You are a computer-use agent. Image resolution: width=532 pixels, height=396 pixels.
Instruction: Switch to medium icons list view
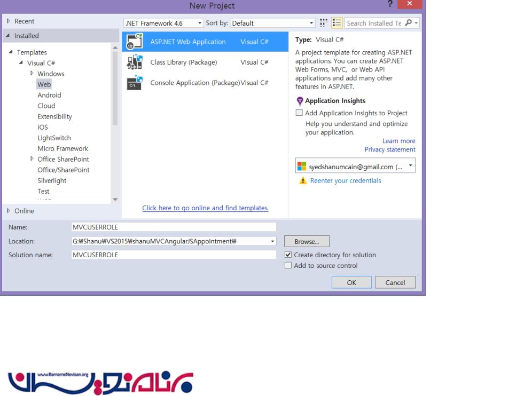click(x=338, y=23)
